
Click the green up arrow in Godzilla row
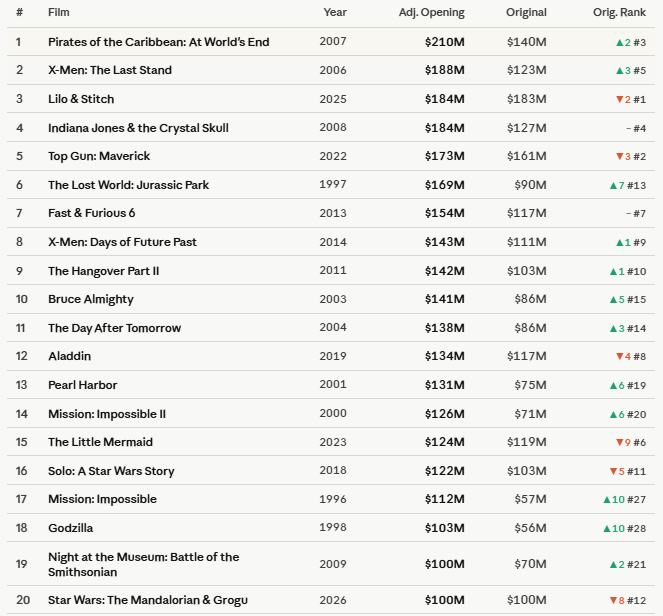607,528
